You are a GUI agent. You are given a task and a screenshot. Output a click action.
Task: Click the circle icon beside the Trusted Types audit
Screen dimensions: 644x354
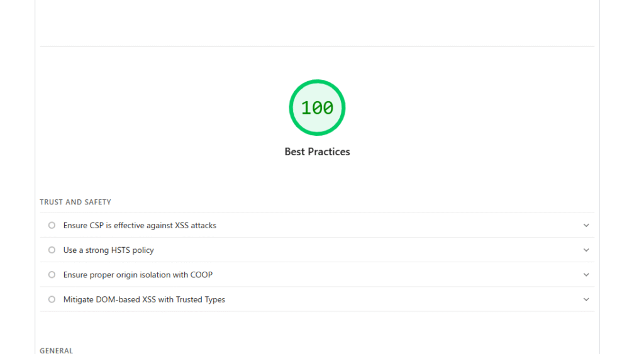coord(52,299)
